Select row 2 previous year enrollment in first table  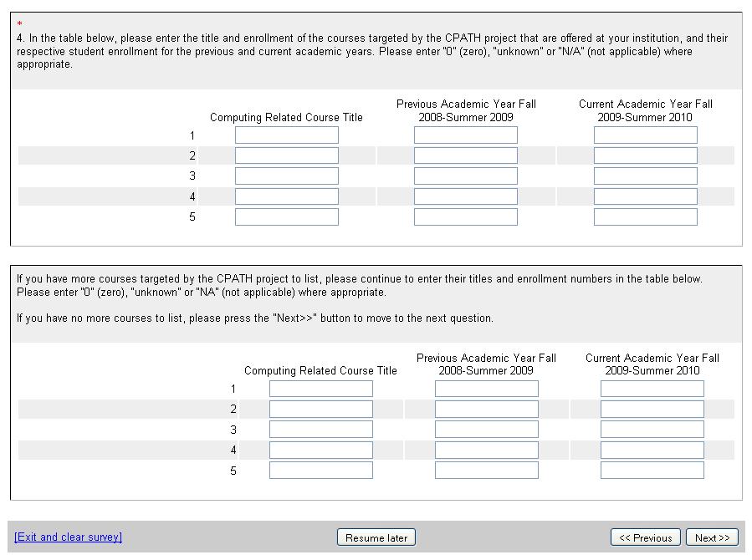465,155
